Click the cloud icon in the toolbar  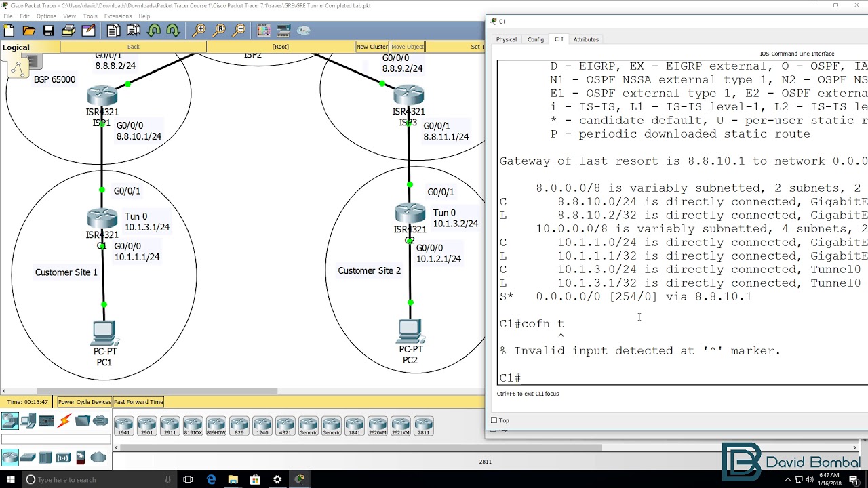pos(304,30)
